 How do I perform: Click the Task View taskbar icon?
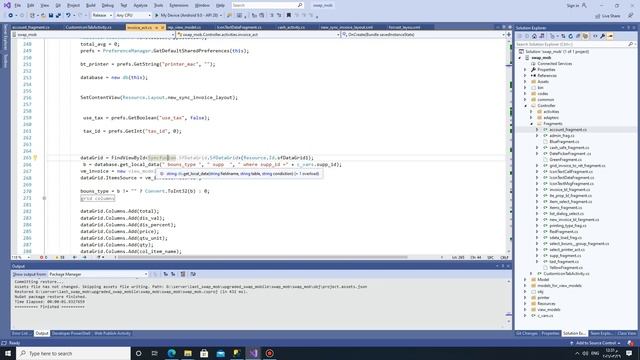[155, 353]
